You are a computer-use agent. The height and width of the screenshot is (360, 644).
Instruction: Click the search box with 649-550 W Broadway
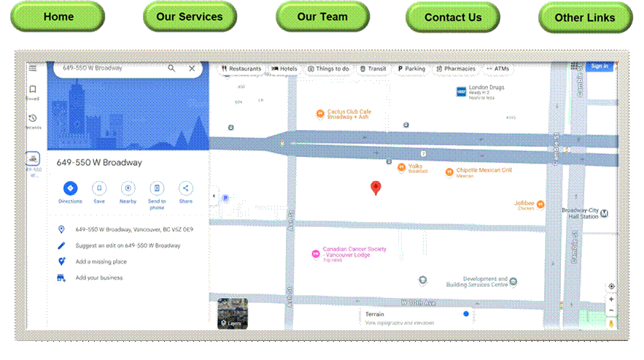pyautogui.click(x=109, y=68)
